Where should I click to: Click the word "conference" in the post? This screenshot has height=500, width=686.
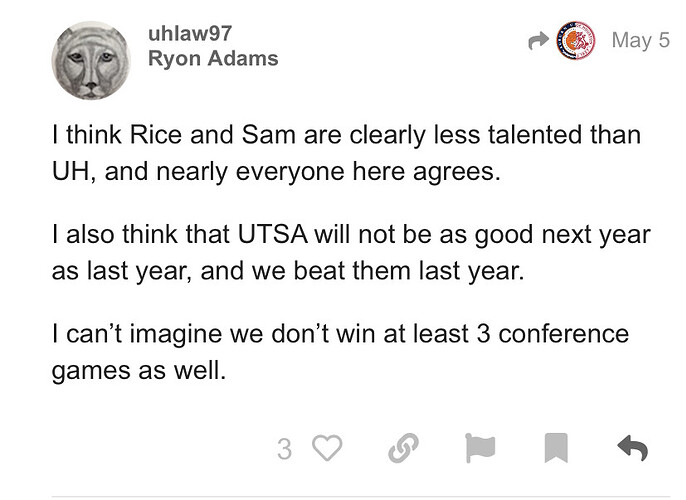[x=564, y=334]
